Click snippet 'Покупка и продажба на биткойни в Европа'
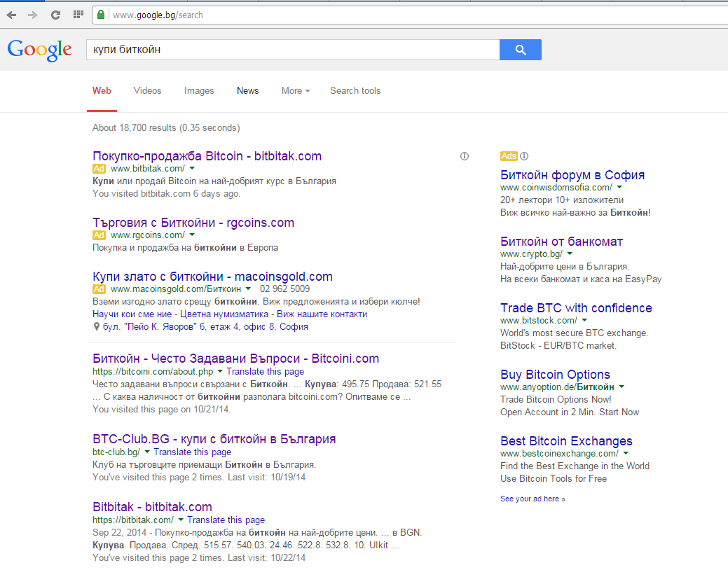This screenshot has width=728, height=570. pos(185,248)
